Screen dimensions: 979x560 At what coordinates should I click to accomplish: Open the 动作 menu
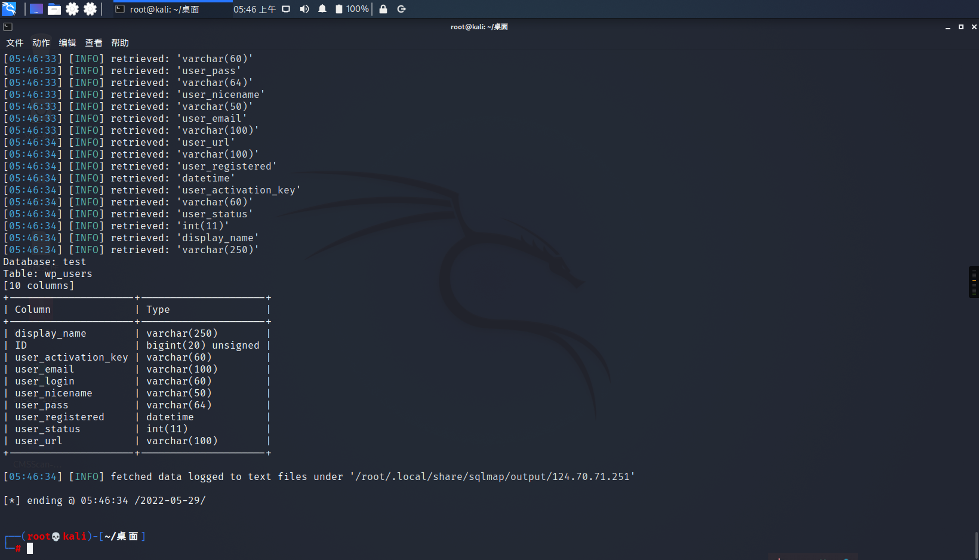point(40,42)
